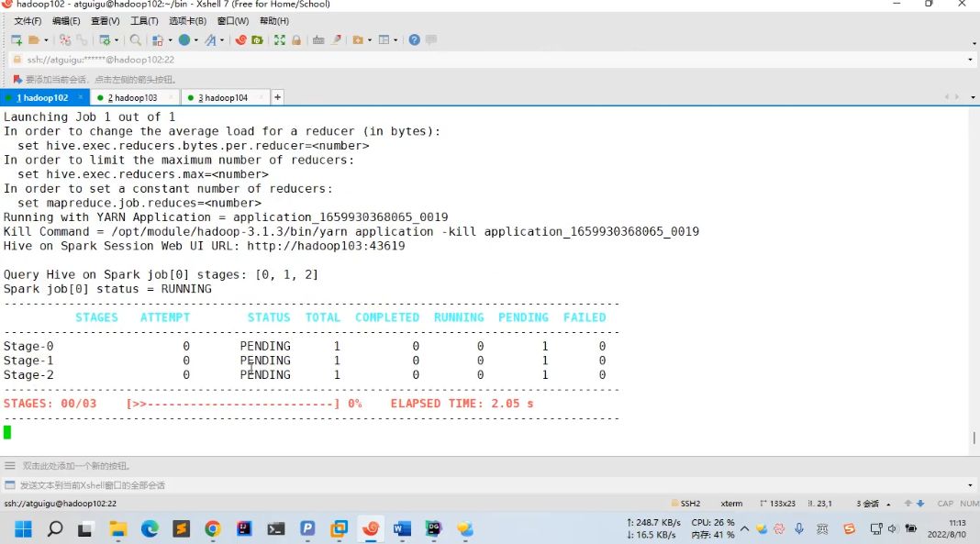Screen dimensions: 980x544
Task: Open Help with the blue question icon
Action: (x=415, y=40)
